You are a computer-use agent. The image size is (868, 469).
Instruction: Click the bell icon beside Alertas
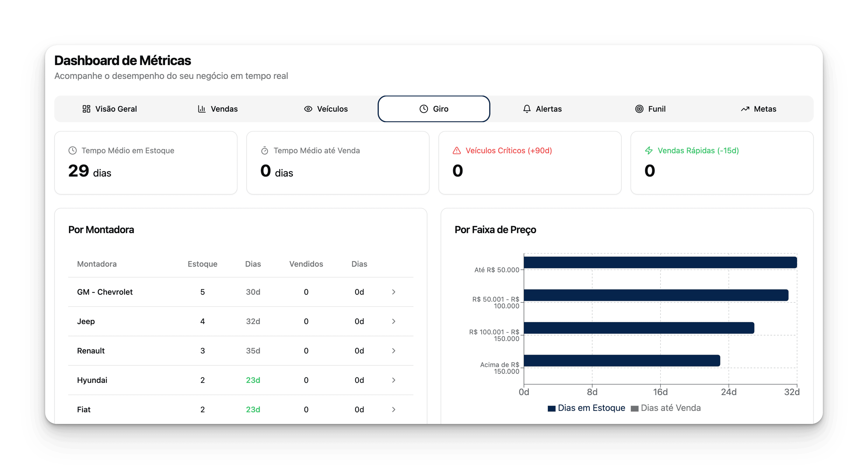pos(527,109)
